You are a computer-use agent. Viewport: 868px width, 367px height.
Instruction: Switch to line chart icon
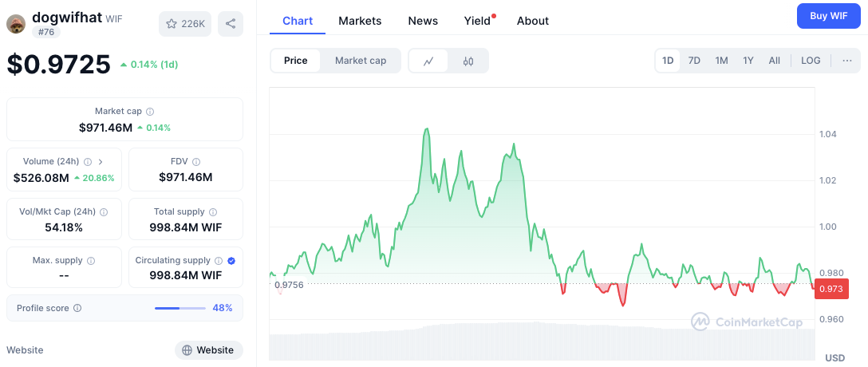pos(428,61)
